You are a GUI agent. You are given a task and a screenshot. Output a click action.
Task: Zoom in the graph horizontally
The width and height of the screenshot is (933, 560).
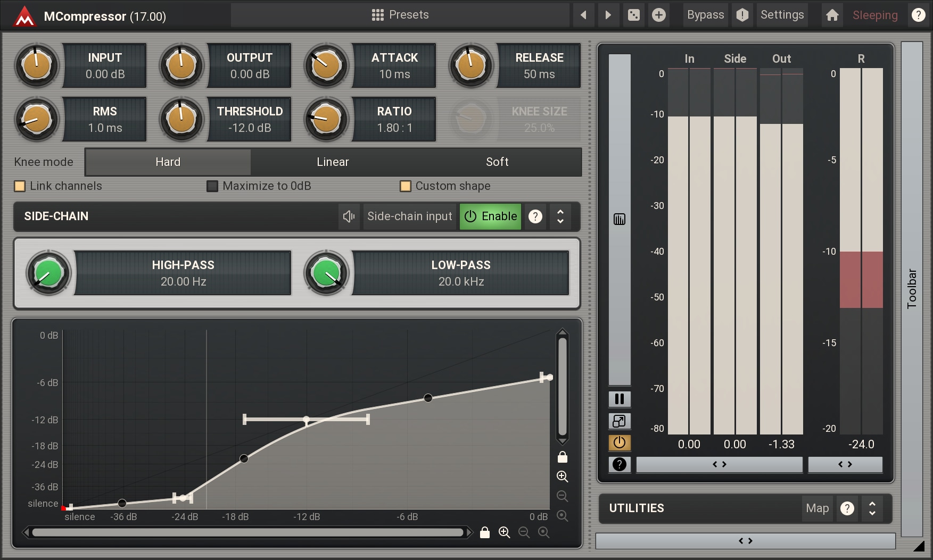[504, 532]
